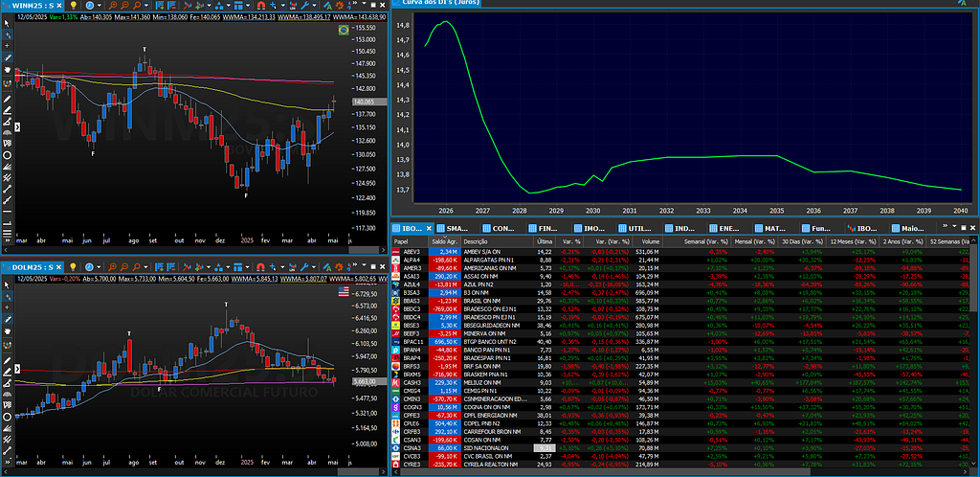This screenshot has height=477, width=980.
Task: Open the periodicity dropdown arrow in WINM25 toolbar
Action: click(100, 5)
